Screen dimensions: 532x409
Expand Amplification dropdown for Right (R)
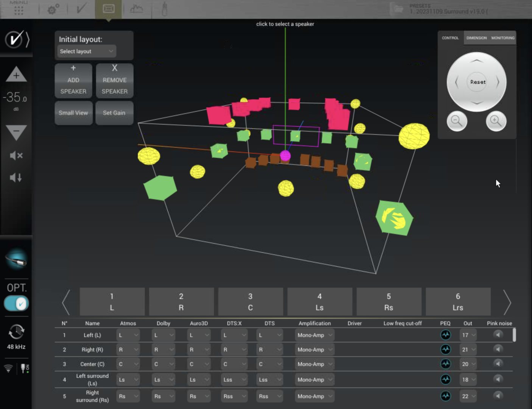(314, 350)
